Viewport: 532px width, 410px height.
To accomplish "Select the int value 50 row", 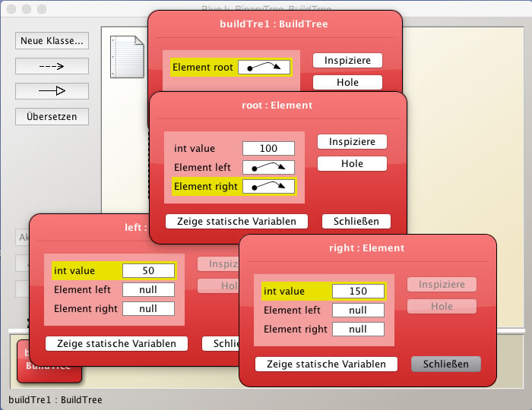I will [114, 270].
